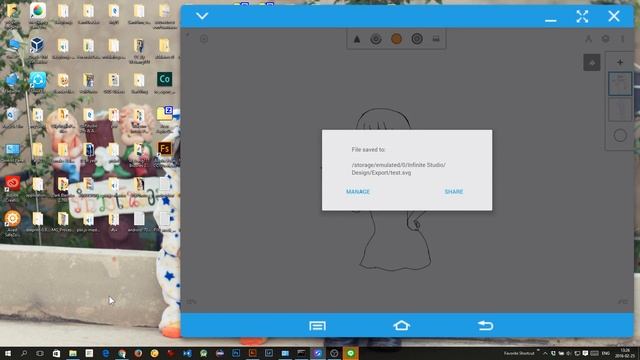Screen dimensions: 640x360
Task: Open the three-dot overflow menu
Action: [622, 39]
